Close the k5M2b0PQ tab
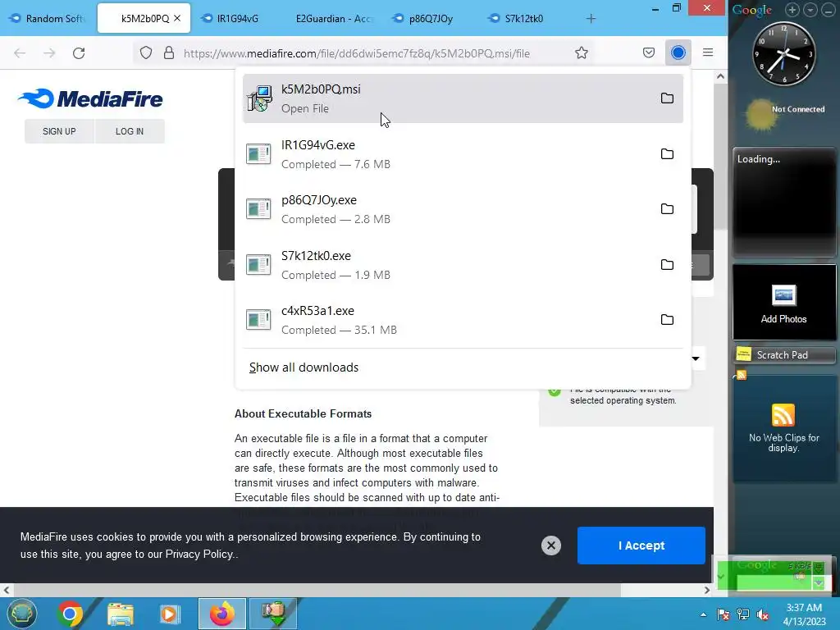Image resolution: width=840 pixels, height=630 pixels. point(177,18)
